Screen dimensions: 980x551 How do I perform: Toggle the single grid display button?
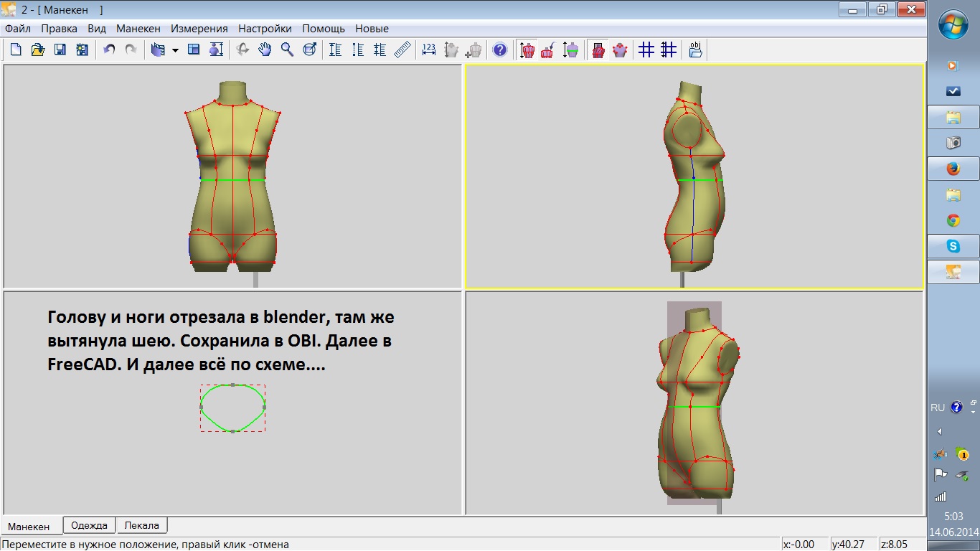pyautogui.click(x=646, y=50)
